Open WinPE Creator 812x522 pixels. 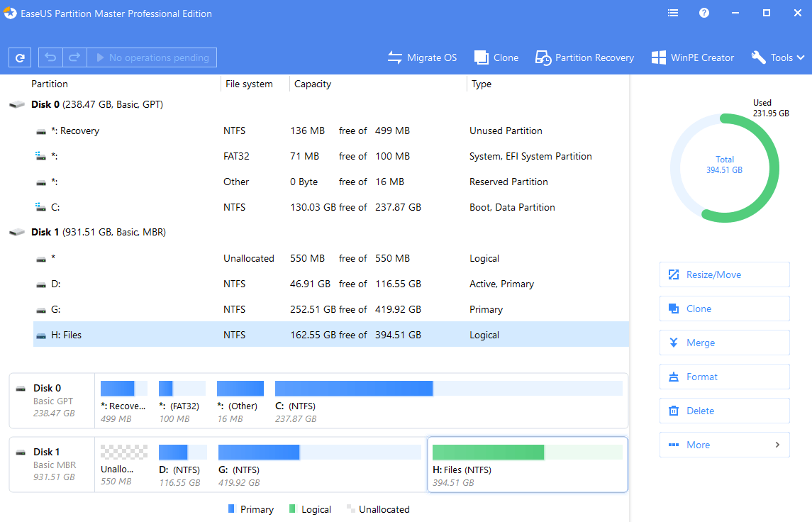[692, 57]
